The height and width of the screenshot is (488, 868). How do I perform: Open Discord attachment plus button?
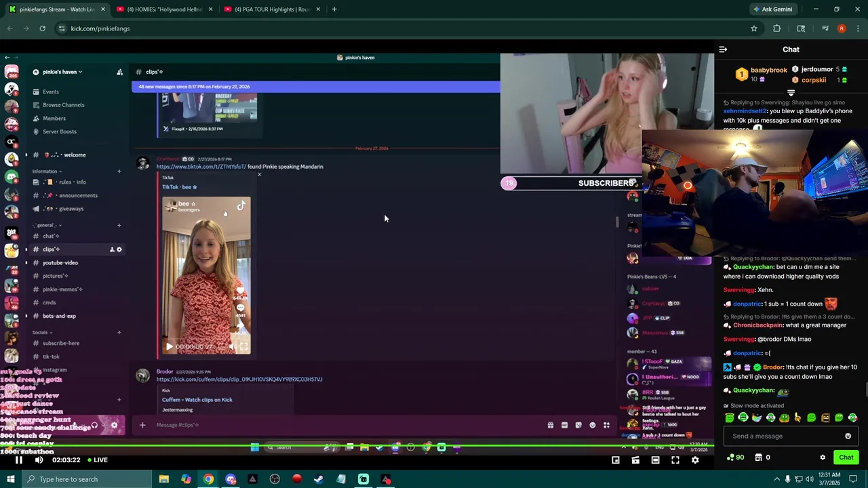click(x=142, y=425)
